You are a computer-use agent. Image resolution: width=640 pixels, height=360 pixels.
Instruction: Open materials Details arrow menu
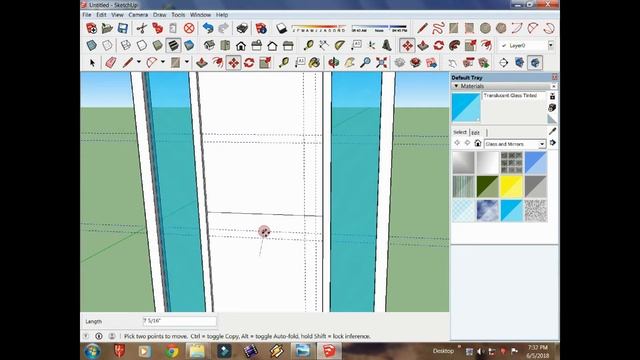552,143
